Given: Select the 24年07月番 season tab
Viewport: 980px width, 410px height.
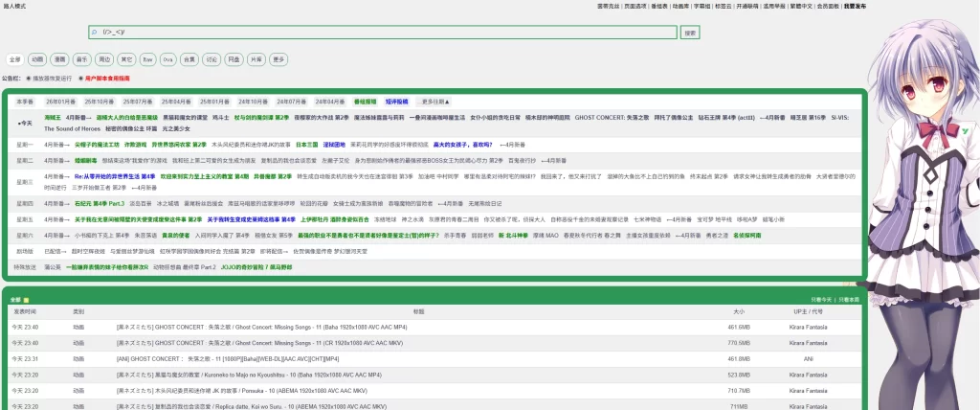Looking at the screenshot, I should (291, 102).
